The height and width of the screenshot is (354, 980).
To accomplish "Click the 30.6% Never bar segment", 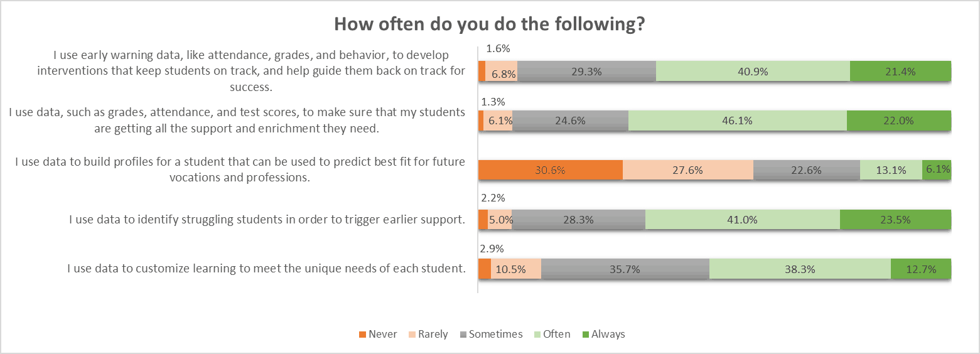I will pos(550,170).
